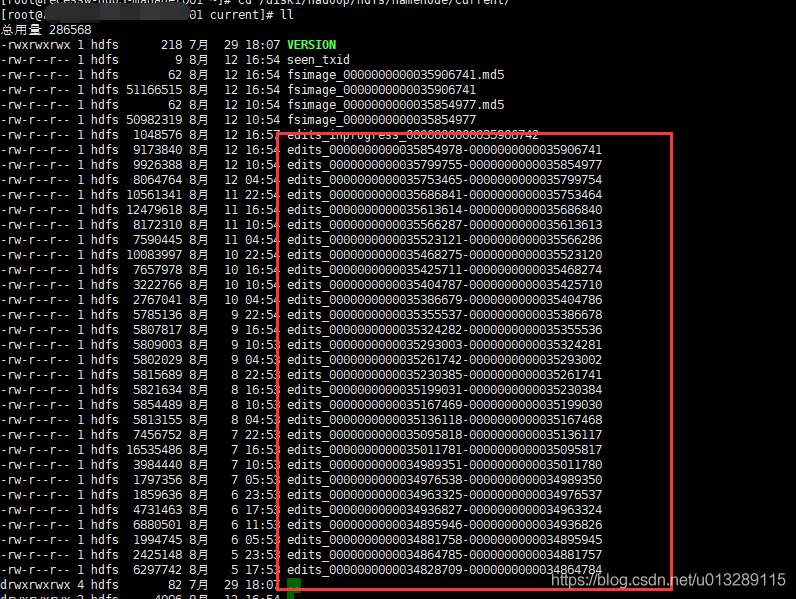Select edits_0000000000035324282-0000000000035355536 file name
796x599 pixels.
click(445, 330)
